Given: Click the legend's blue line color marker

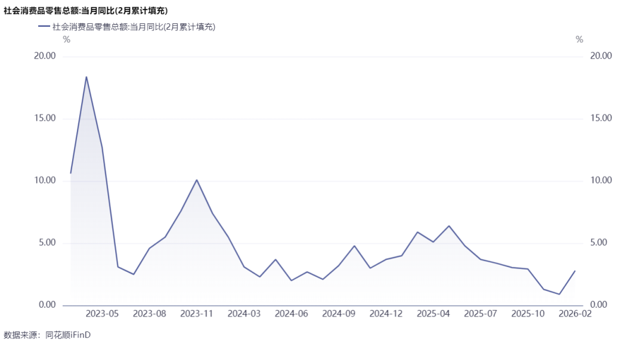Looking at the screenshot, I should click(x=44, y=27).
